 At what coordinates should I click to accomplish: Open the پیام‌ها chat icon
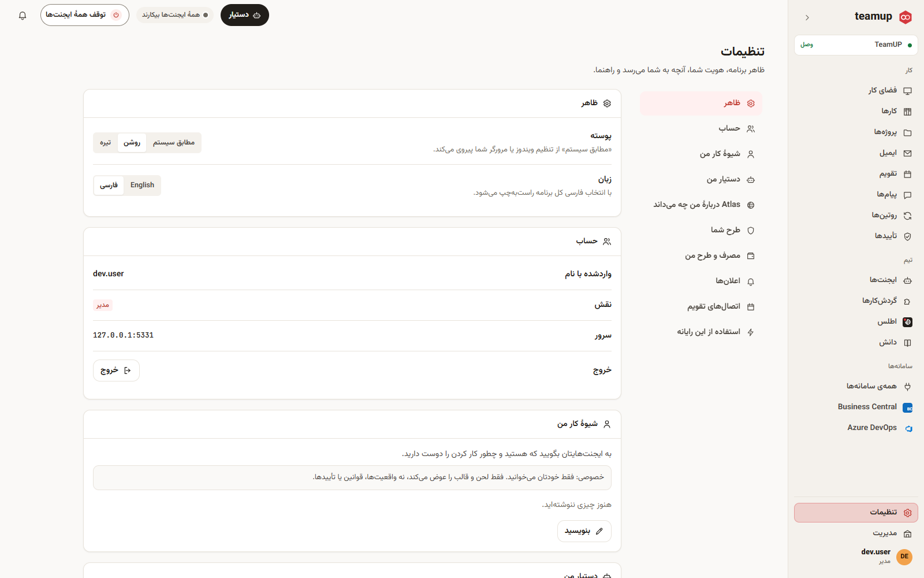(907, 195)
